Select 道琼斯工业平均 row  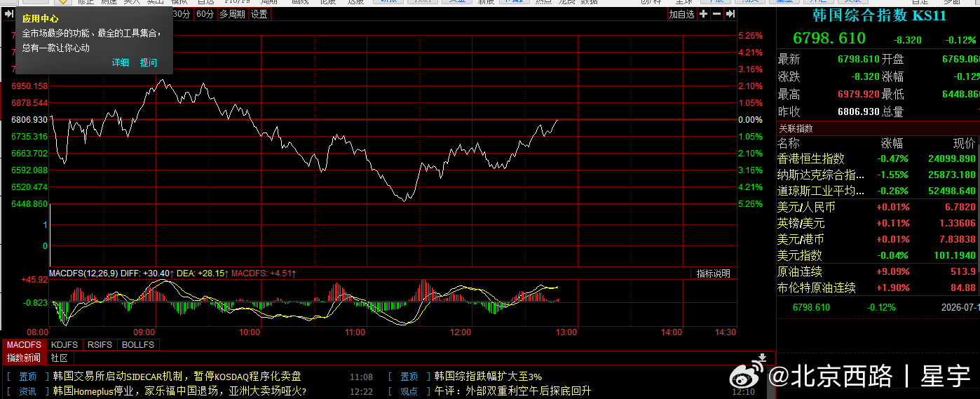click(878, 191)
